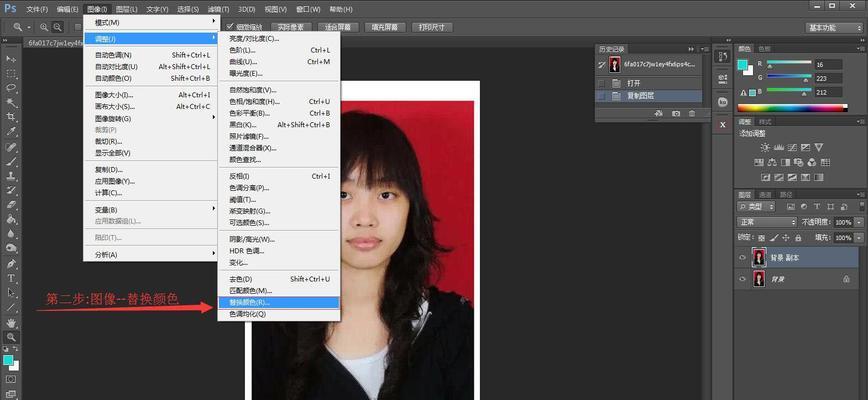Screen dimensions: 868x400
Task: Click the R value input field
Action: tap(828, 64)
